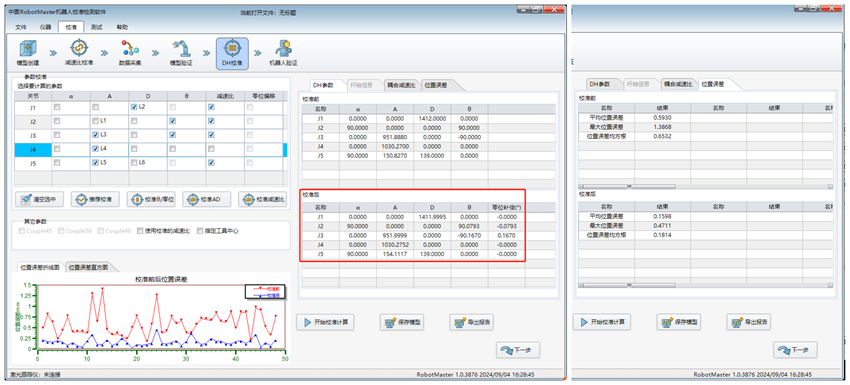Uncheck the L2 checkbox in row J1
850x385 pixels.
pos(134,107)
